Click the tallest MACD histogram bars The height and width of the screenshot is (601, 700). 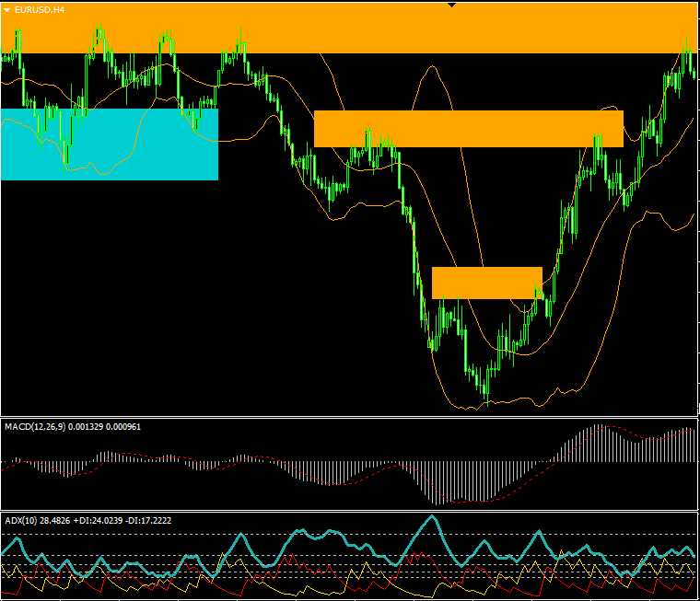pyautogui.click(x=598, y=442)
